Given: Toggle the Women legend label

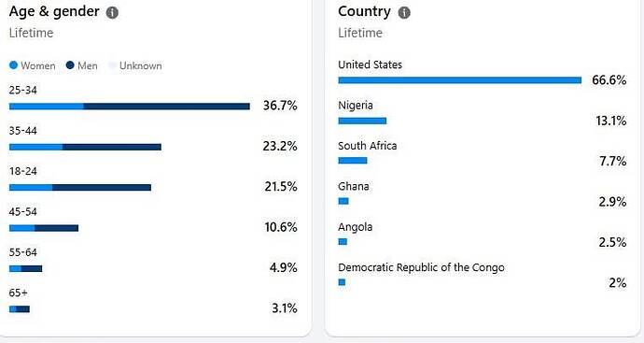Looking at the screenshot, I should pos(38,65).
